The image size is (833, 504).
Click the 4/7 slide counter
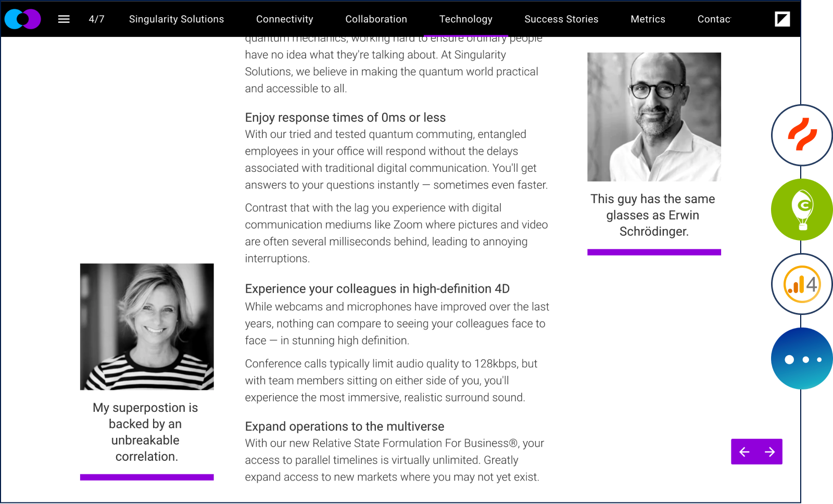pyautogui.click(x=96, y=19)
